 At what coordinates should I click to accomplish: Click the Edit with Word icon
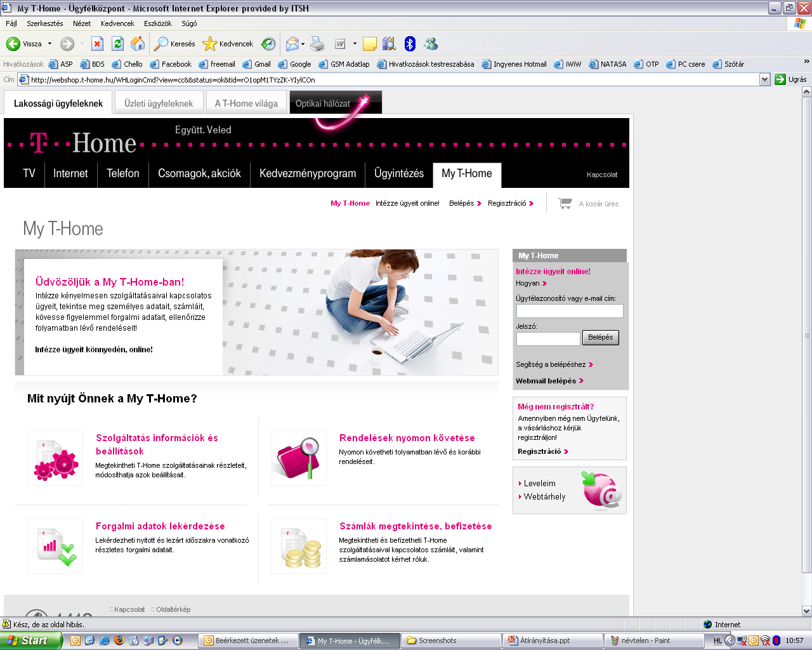click(340, 44)
